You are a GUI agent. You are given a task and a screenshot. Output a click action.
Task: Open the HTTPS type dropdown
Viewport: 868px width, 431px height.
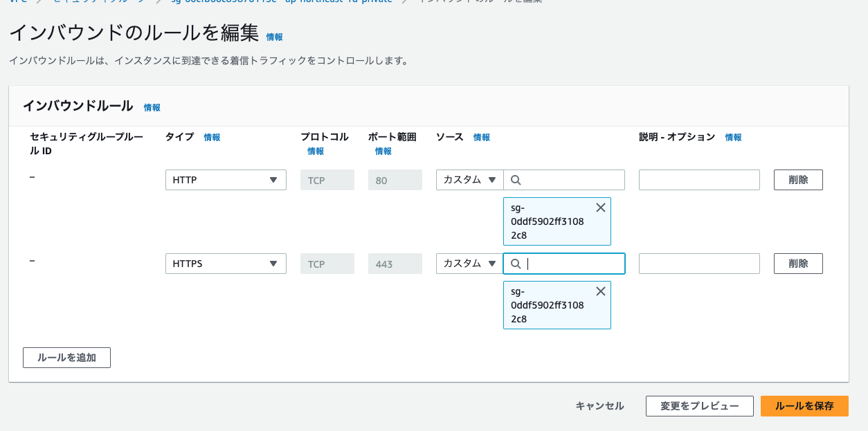coord(226,264)
